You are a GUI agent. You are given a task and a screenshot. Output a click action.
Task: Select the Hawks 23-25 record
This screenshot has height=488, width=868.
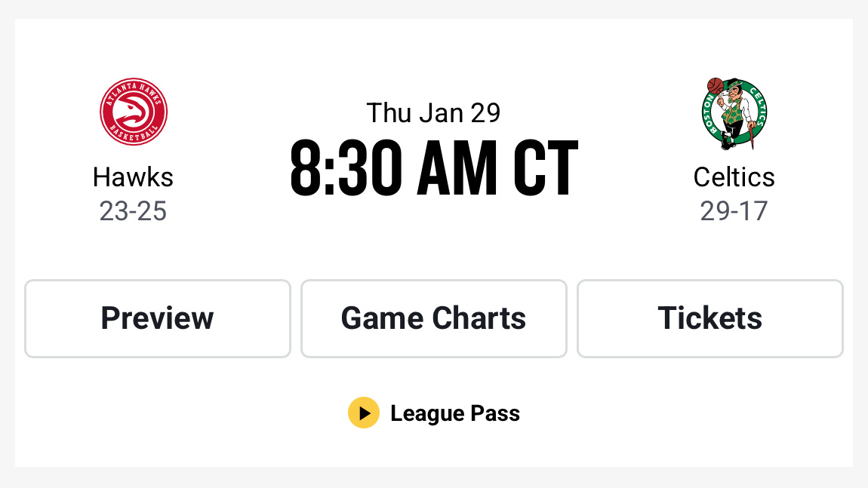tap(134, 211)
